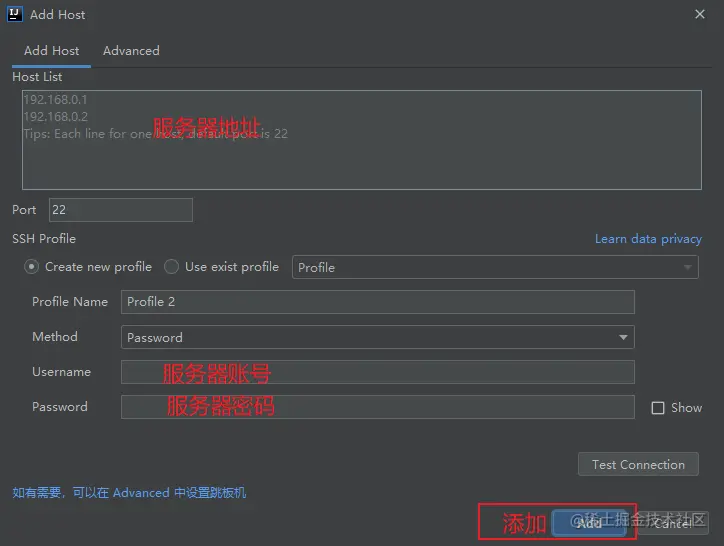Click the Profile Name field
The height and width of the screenshot is (546, 724).
coord(378,302)
